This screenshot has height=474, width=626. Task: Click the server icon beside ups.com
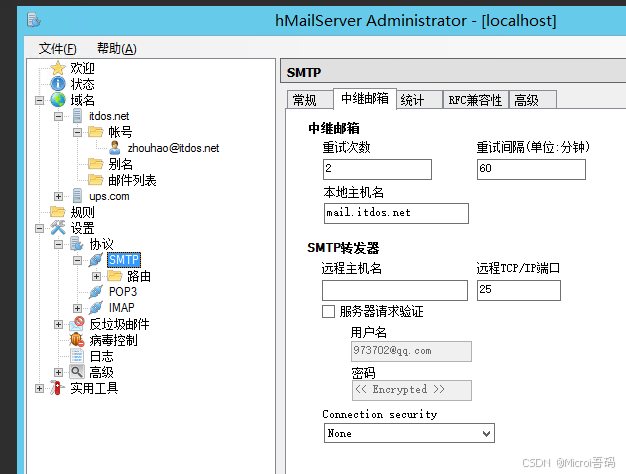[x=77, y=196]
